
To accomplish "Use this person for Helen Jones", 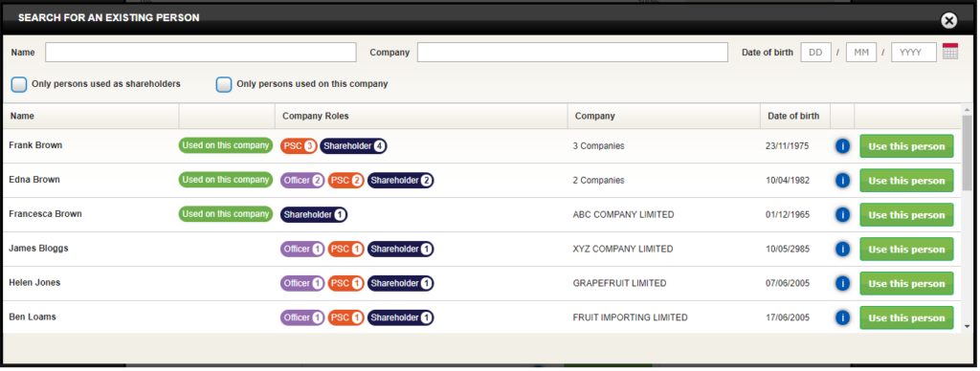I will click(x=906, y=284).
